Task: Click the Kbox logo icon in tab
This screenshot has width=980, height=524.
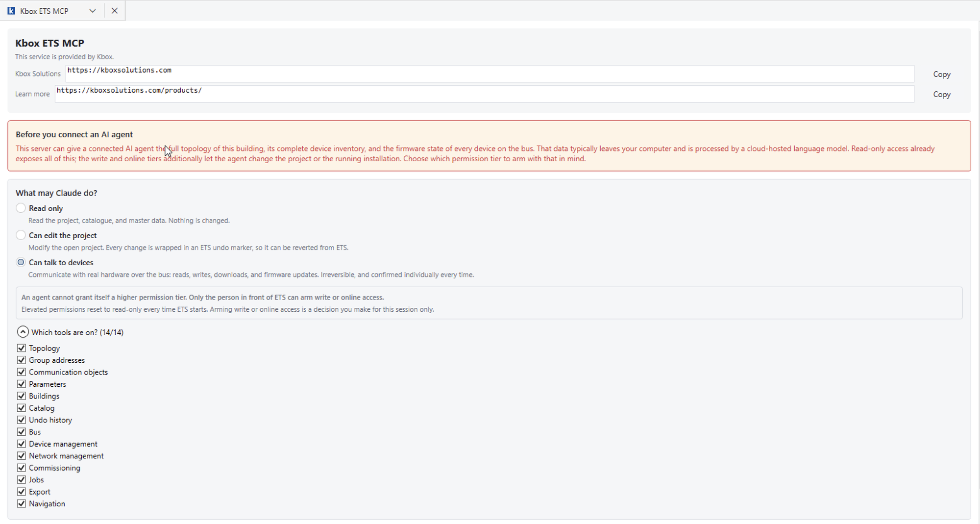Action: (x=11, y=11)
